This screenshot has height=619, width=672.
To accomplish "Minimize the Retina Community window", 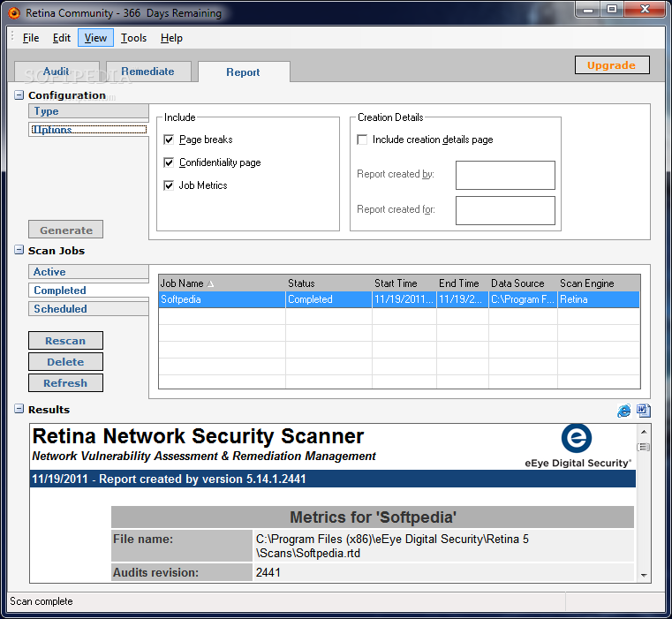I will point(588,10).
